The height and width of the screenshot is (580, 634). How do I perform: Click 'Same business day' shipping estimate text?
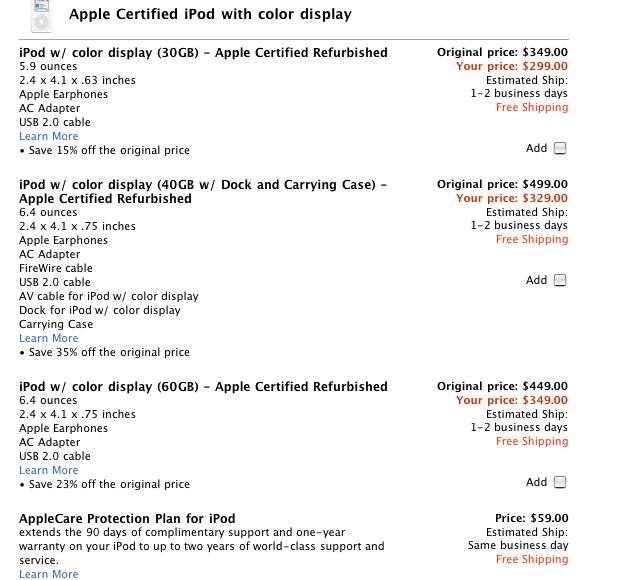pos(518,546)
